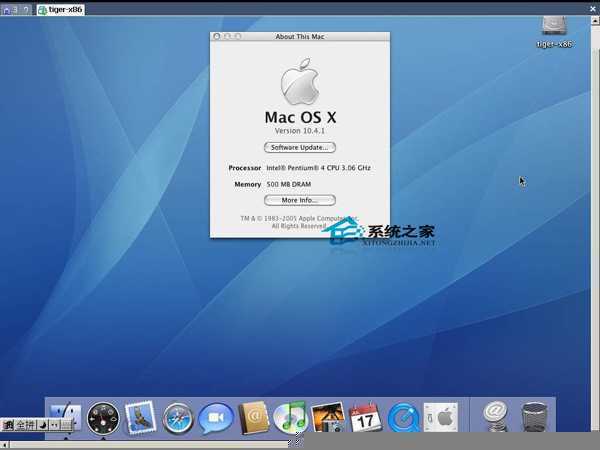Launch iChat from the Dock
This screenshot has width=600, height=450.
215,418
